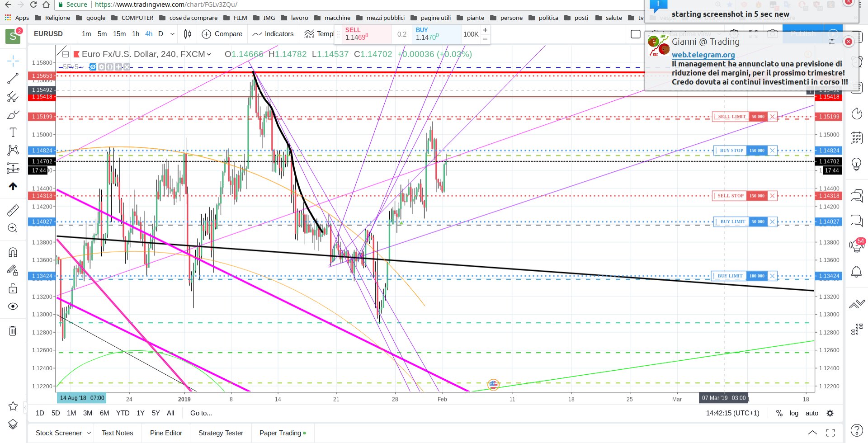Open notification settings sliders icon
The image size is (868, 443).
tap(832, 42)
